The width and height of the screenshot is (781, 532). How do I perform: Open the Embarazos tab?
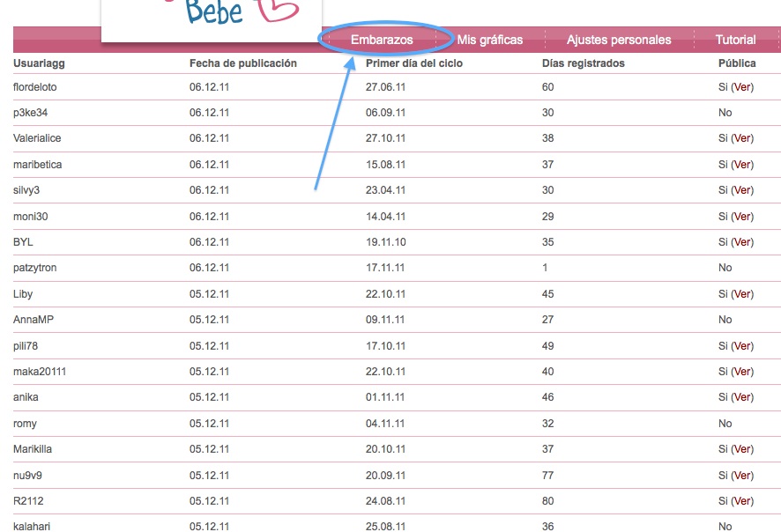click(x=382, y=40)
